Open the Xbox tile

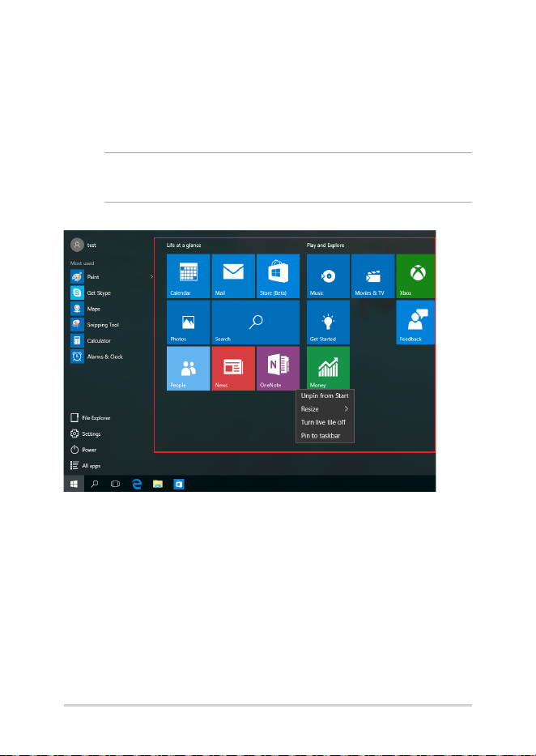(x=415, y=276)
